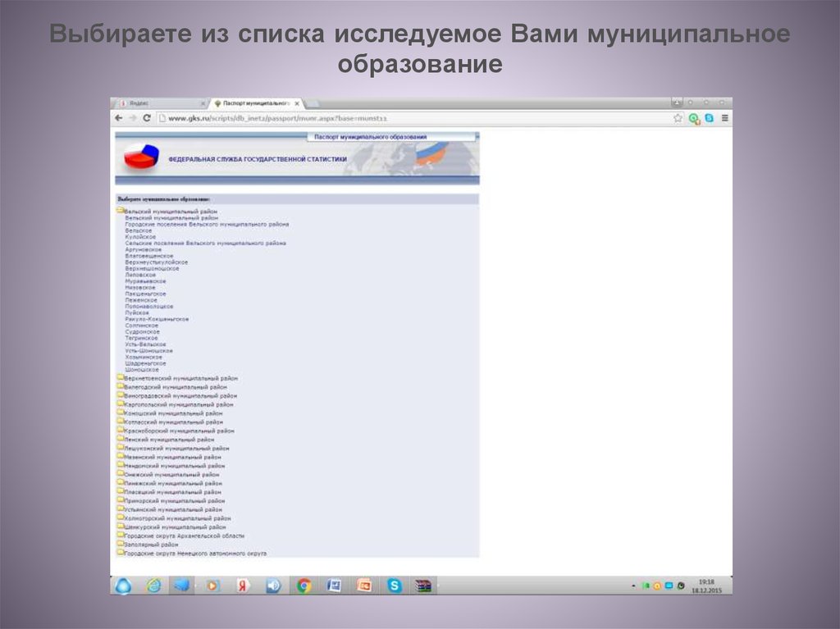Viewport: 840px width, 629px height.
Task: Open WinRAR from the taskbar
Action: click(x=423, y=586)
